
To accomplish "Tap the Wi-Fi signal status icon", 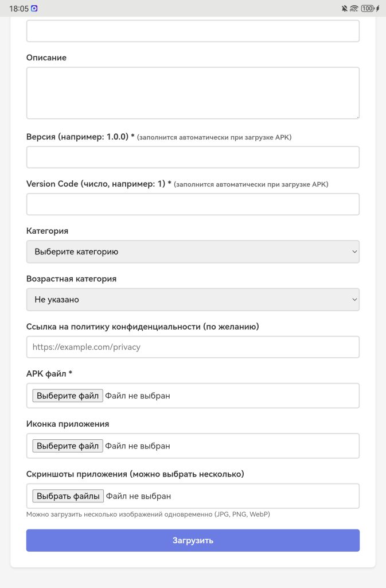I will 354,9.
